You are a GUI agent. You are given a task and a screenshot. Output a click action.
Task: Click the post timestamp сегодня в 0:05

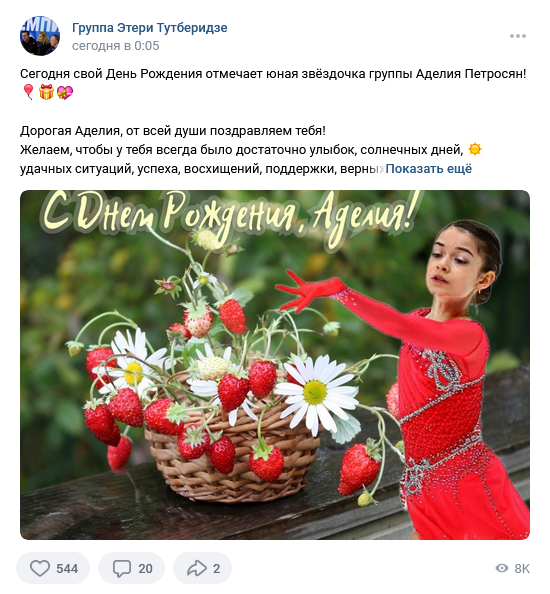(116, 46)
